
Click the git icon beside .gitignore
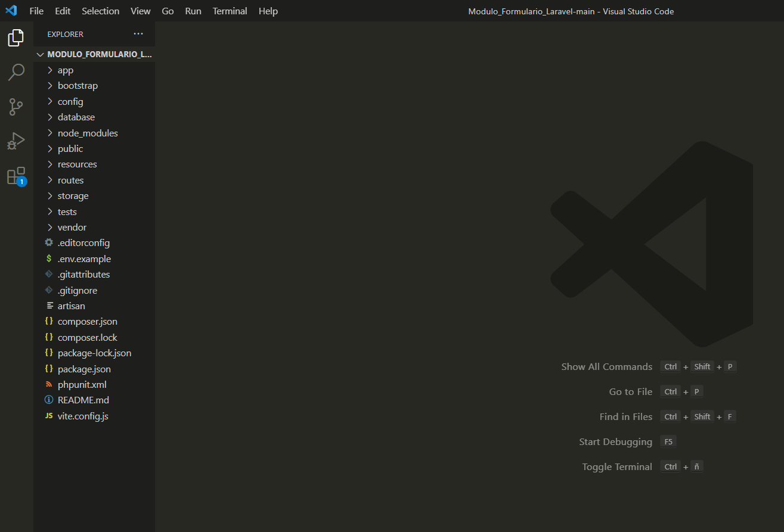49,290
